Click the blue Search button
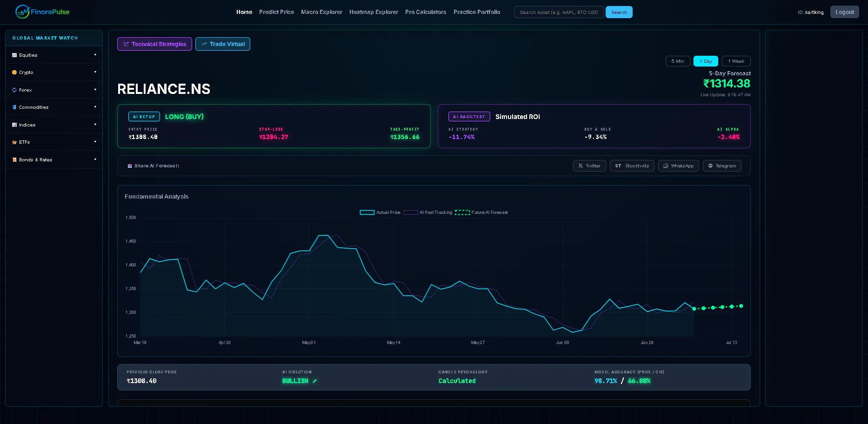This screenshot has width=868, height=424. click(x=619, y=12)
